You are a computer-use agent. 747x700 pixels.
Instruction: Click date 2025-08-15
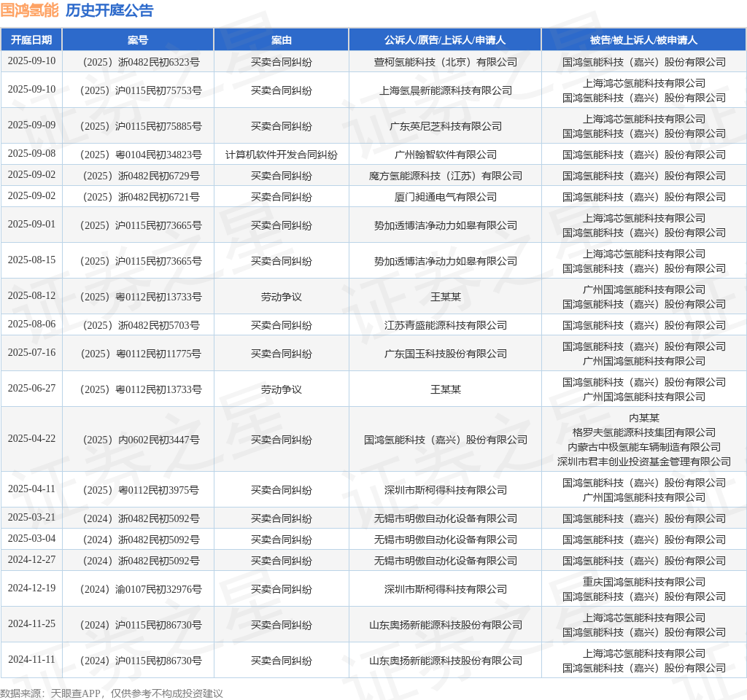(x=31, y=260)
